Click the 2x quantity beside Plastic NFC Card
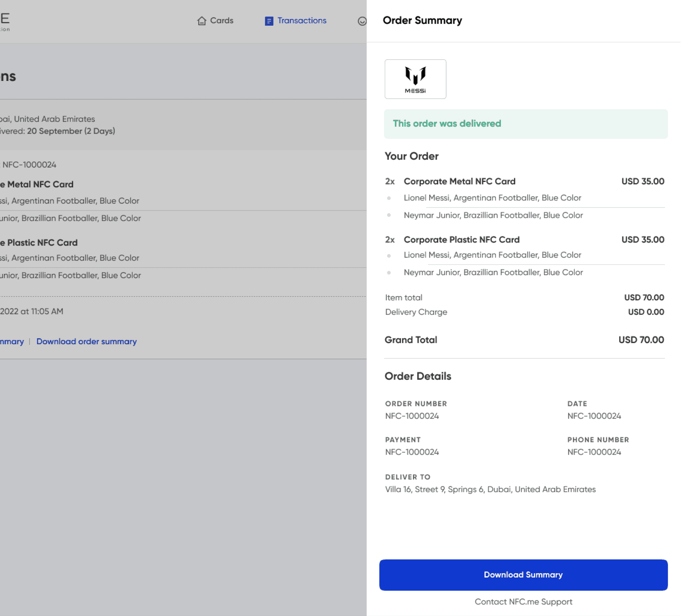Viewport: 685px width, 616px height. pyautogui.click(x=390, y=240)
